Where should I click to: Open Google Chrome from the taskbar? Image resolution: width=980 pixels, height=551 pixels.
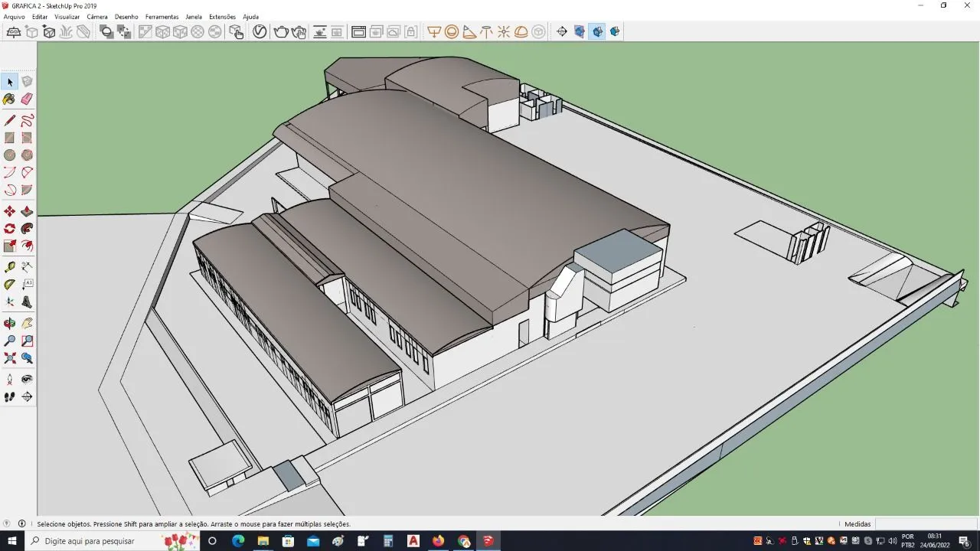(x=463, y=541)
